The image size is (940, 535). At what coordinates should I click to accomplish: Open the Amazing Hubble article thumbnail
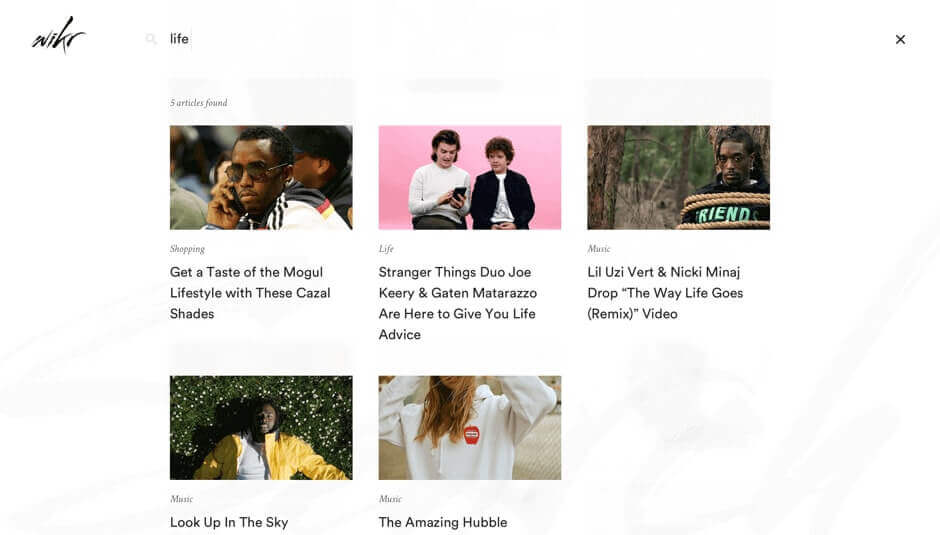coord(470,428)
